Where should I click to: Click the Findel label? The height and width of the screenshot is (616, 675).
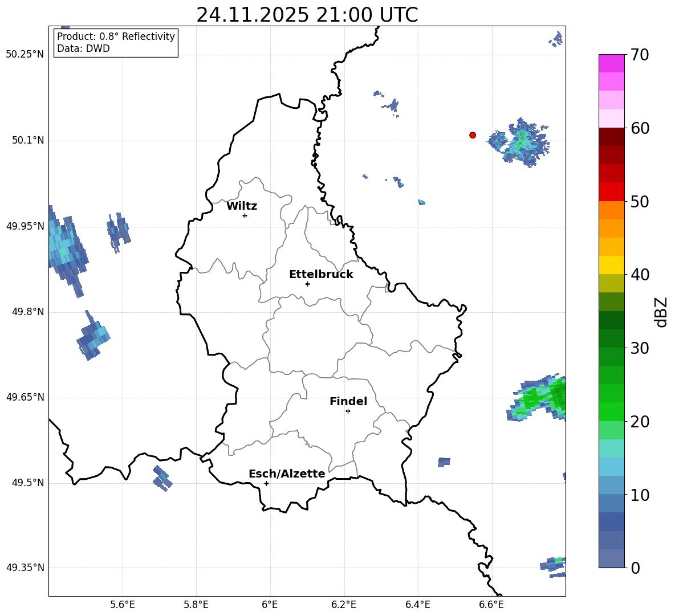tap(348, 401)
